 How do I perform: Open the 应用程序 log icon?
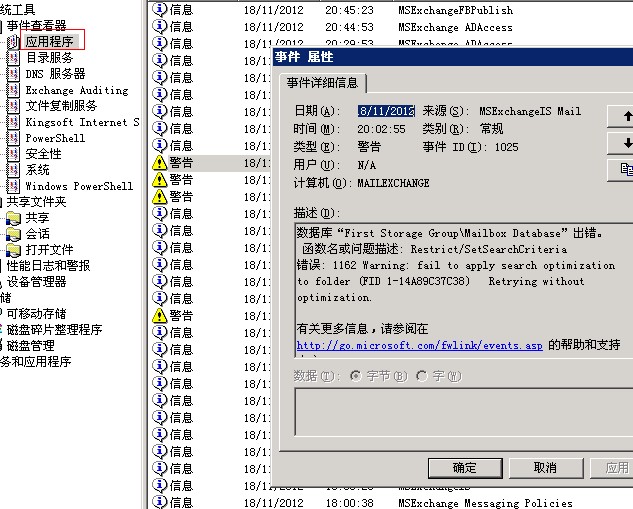13,42
